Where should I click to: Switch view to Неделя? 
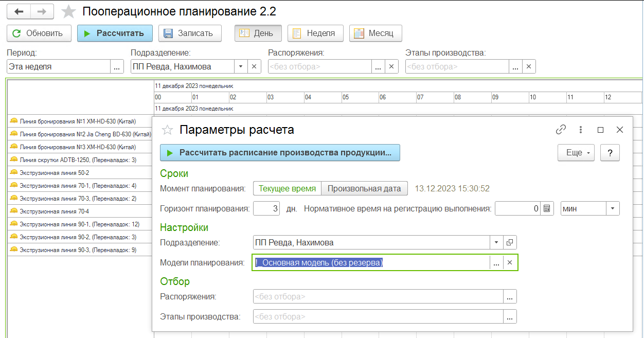[x=315, y=33]
